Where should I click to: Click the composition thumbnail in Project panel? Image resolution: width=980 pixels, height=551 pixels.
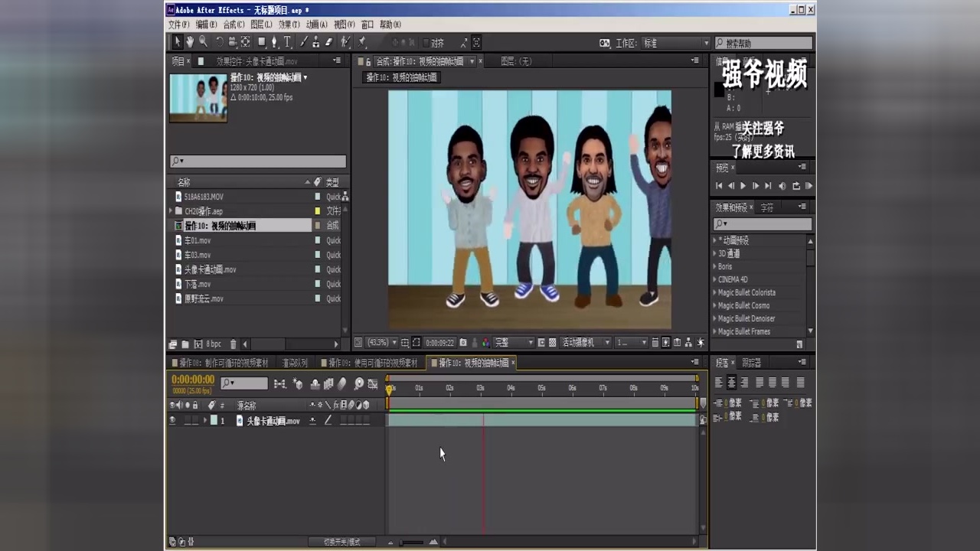(198, 97)
